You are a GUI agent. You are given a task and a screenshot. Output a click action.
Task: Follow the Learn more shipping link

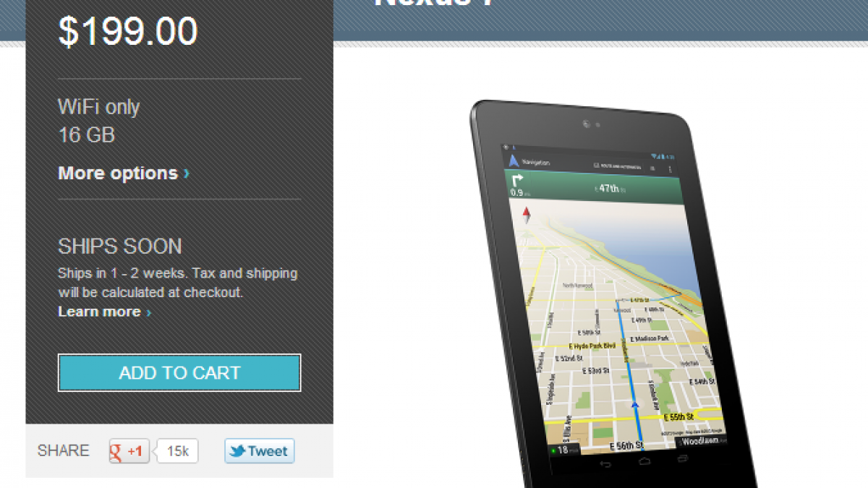[x=99, y=312]
